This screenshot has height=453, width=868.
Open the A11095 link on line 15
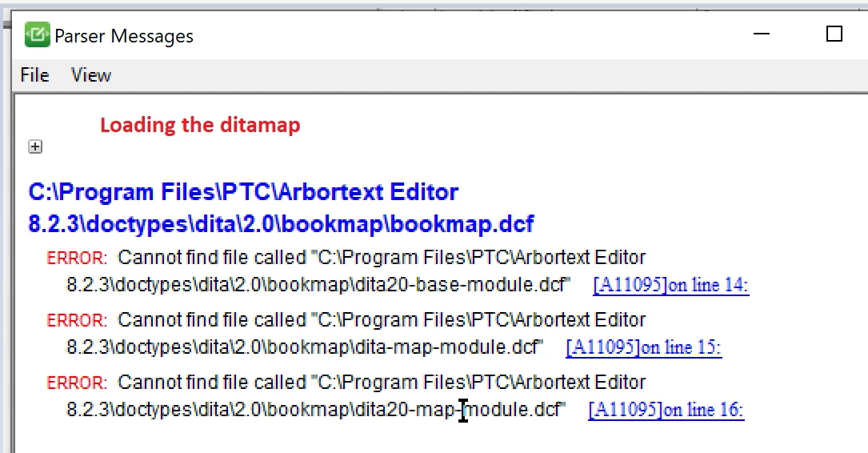point(644,347)
